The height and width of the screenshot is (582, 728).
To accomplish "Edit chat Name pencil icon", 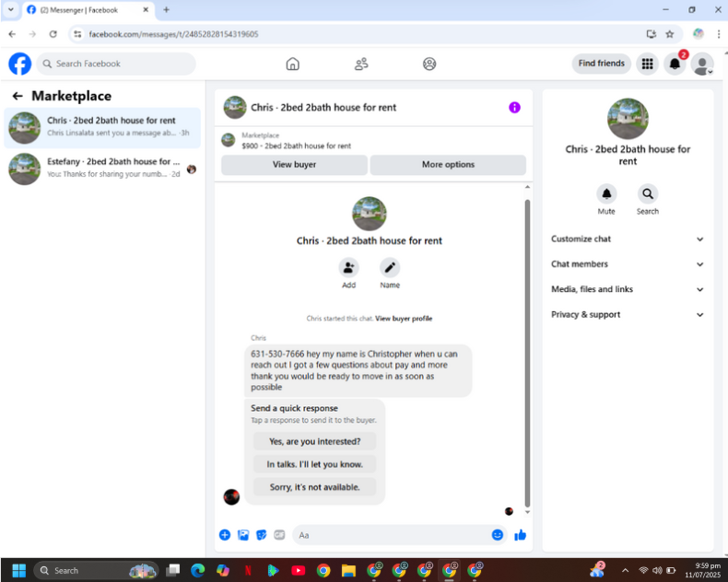I will coord(390,268).
